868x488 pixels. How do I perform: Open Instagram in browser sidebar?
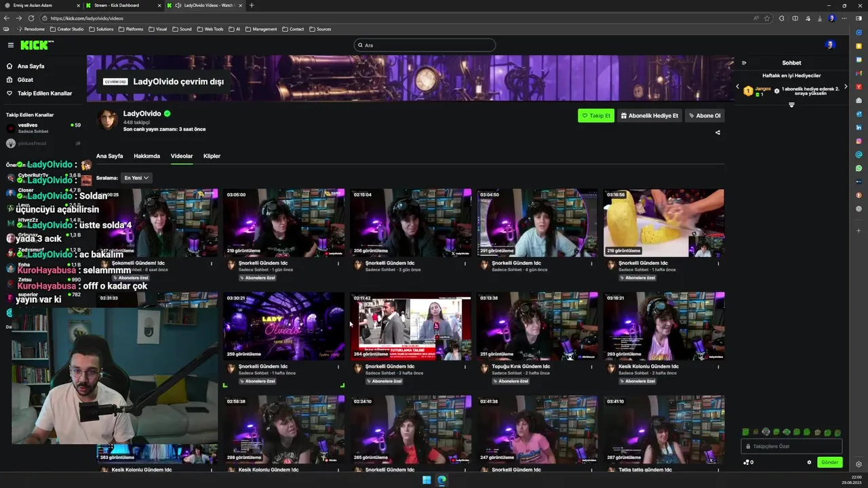pyautogui.click(x=859, y=140)
